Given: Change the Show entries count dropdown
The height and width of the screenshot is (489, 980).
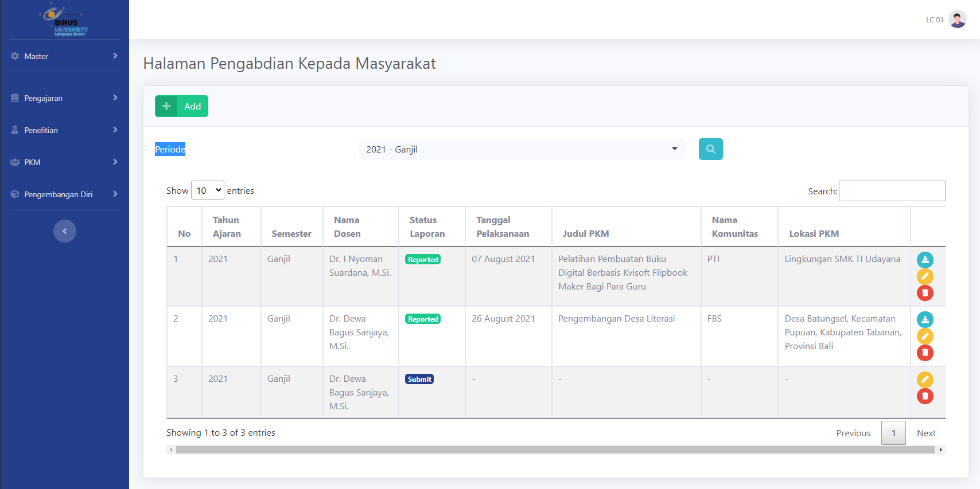Looking at the screenshot, I should (x=207, y=190).
